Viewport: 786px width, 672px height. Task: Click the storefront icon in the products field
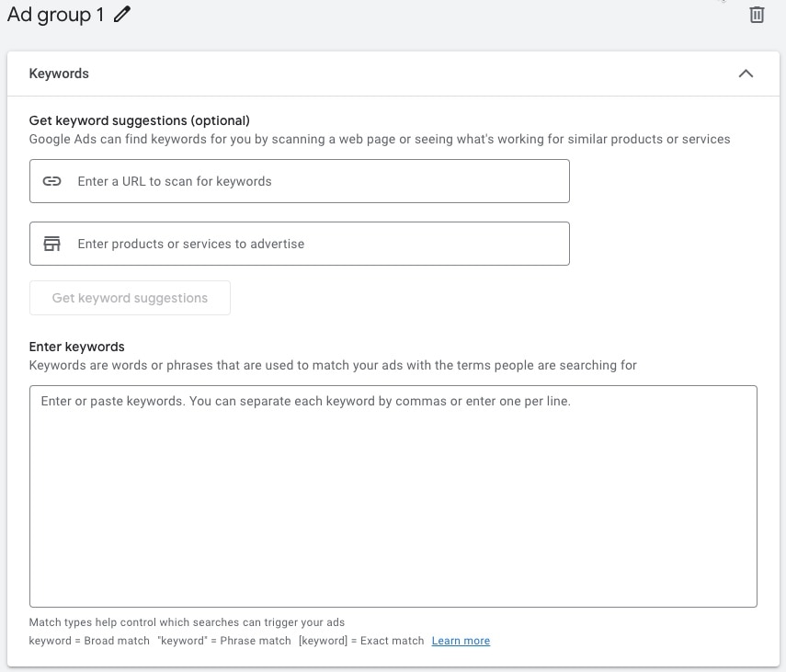51,244
